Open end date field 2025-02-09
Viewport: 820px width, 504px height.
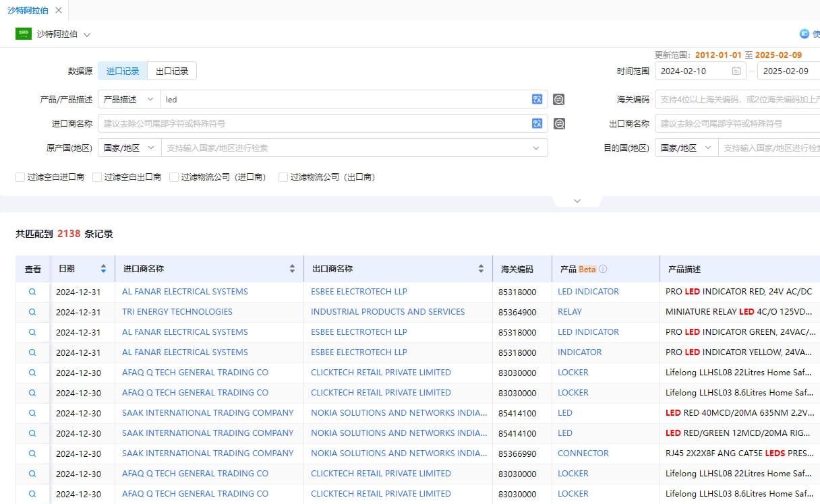789,71
